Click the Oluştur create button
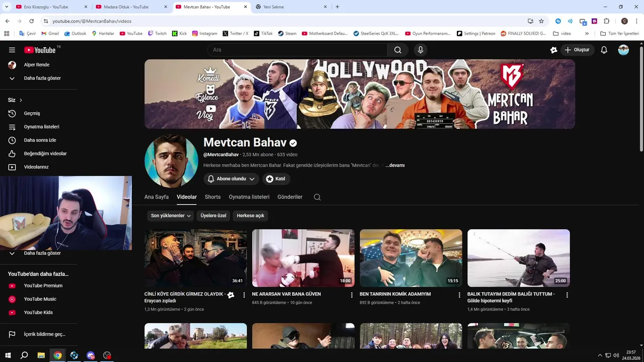The width and height of the screenshot is (644, 362). [578, 50]
